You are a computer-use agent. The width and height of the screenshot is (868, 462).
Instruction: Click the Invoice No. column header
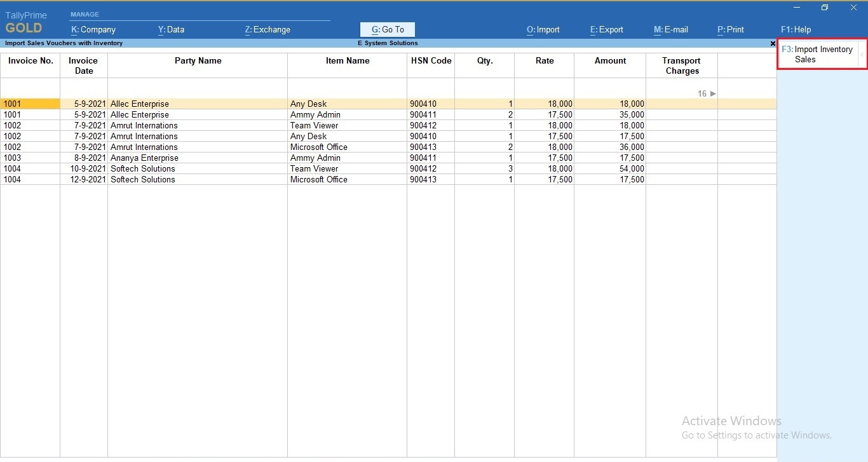click(x=30, y=60)
